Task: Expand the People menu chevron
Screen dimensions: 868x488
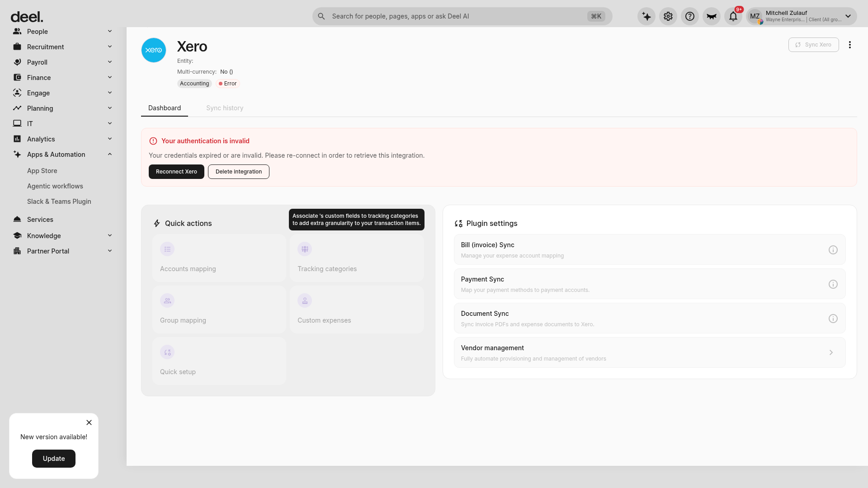Action: coord(110,31)
